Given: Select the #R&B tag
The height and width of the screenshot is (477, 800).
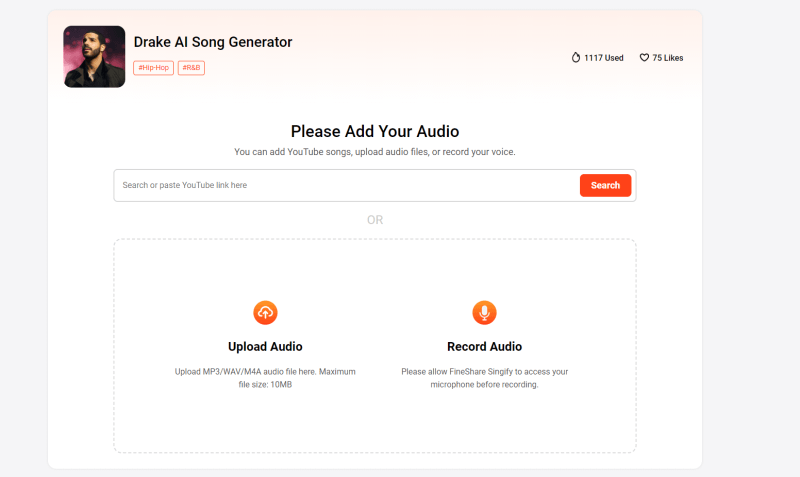Looking at the screenshot, I should point(191,68).
